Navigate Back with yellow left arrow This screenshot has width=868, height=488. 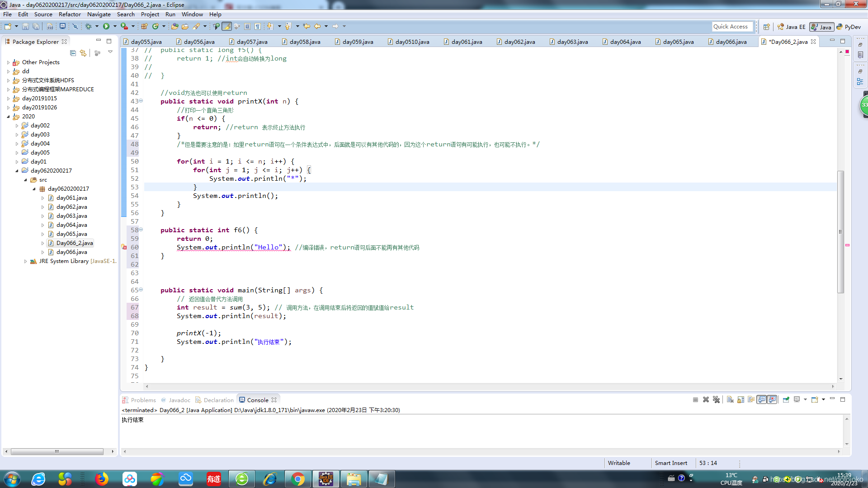coord(318,27)
